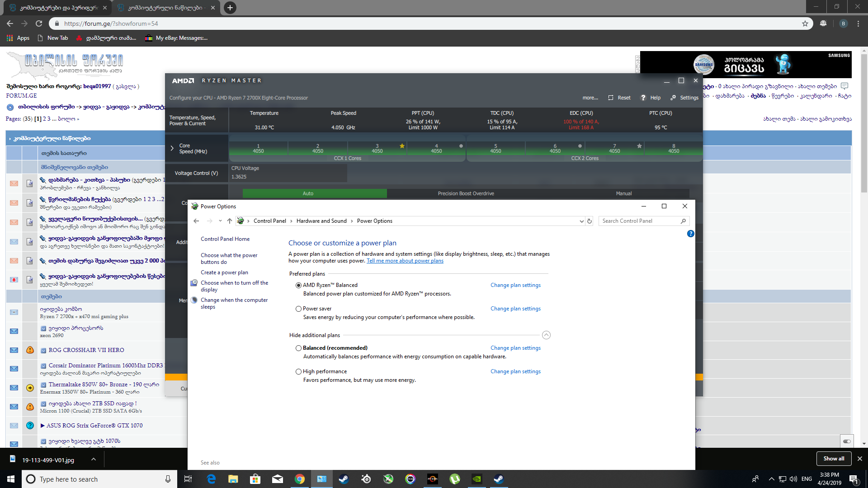Switch to Precision Boost Overdrive mode tab
This screenshot has height=488, width=868.
pyautogui.click(x=466, y=193)
